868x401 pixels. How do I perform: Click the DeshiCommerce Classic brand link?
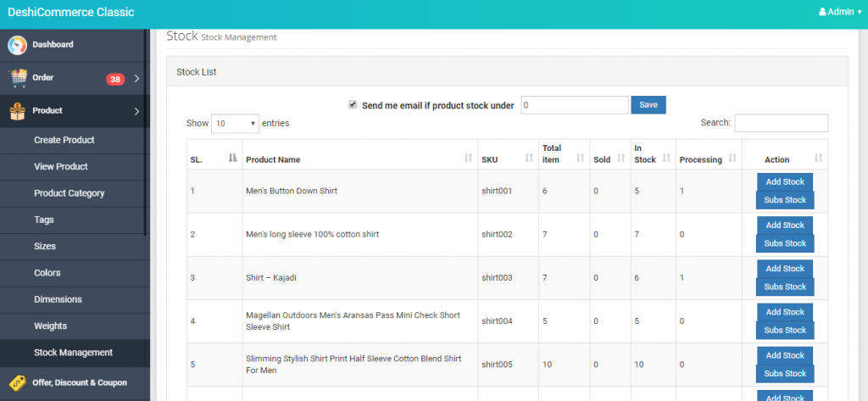pos(71,12)
